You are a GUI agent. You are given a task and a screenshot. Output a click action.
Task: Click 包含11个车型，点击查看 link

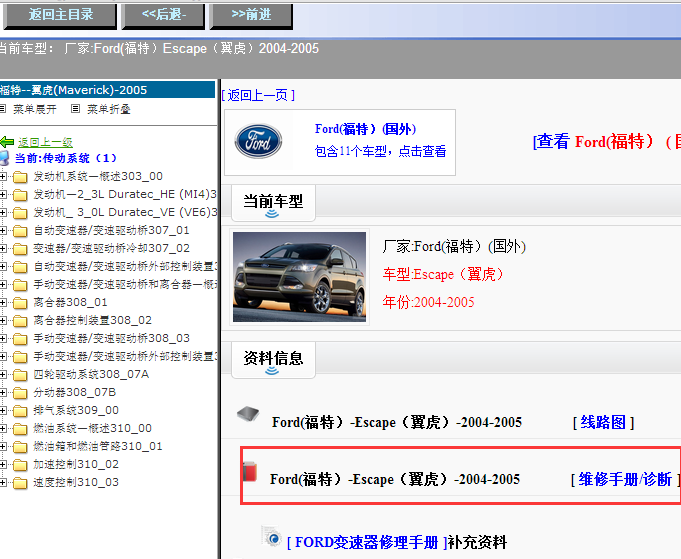[380, 151]
